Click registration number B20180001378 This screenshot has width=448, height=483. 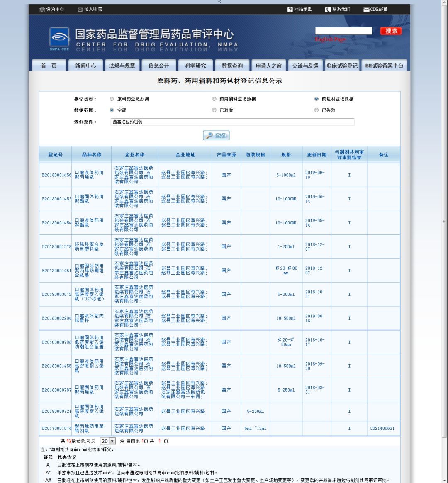click(x=57, y=246)
